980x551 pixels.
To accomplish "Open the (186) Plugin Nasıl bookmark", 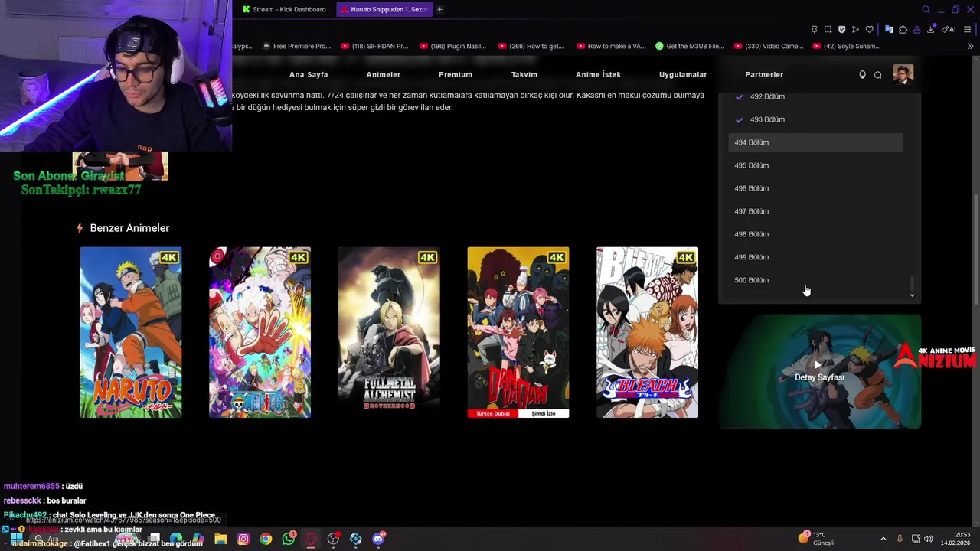I will [452, 46].
